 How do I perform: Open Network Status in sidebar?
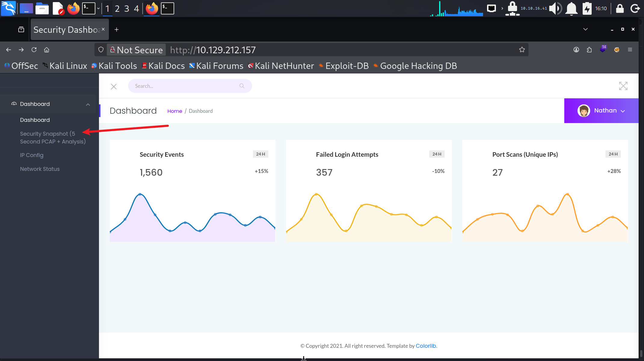(x=40, y=169)
